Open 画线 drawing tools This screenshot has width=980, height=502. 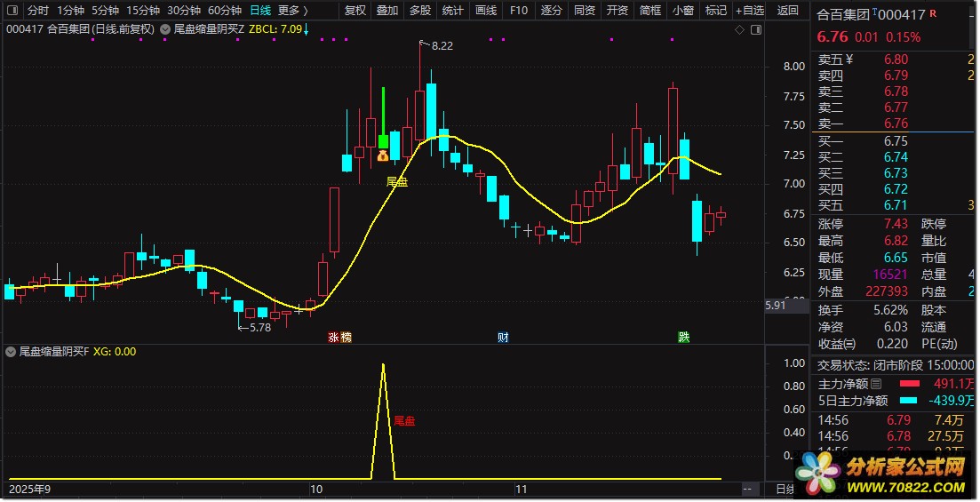(486, 11)
